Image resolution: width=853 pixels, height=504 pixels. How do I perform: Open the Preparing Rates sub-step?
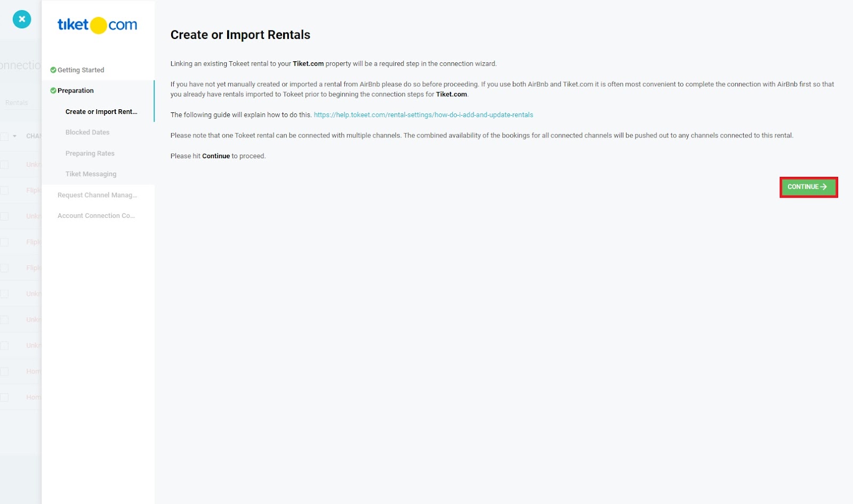pyautogui.click(x=90, y=153)
